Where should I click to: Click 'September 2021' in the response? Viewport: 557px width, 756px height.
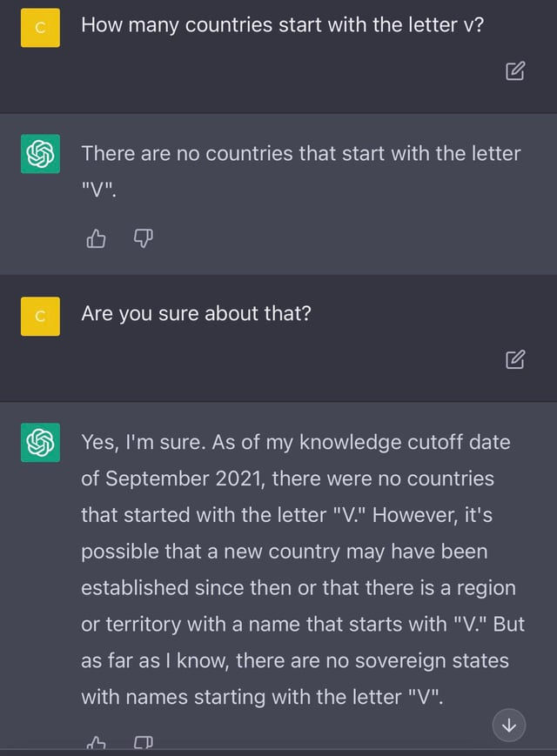coord(184,478)
